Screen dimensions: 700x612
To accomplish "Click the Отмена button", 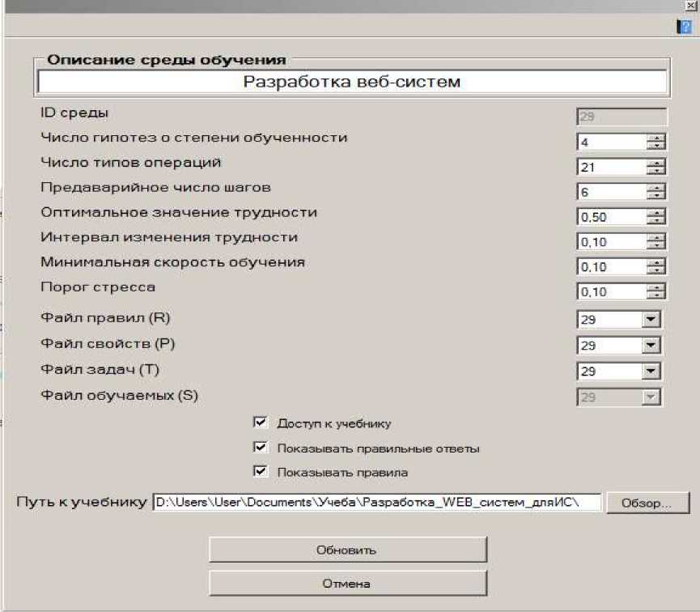I will [x=348, y=584].
